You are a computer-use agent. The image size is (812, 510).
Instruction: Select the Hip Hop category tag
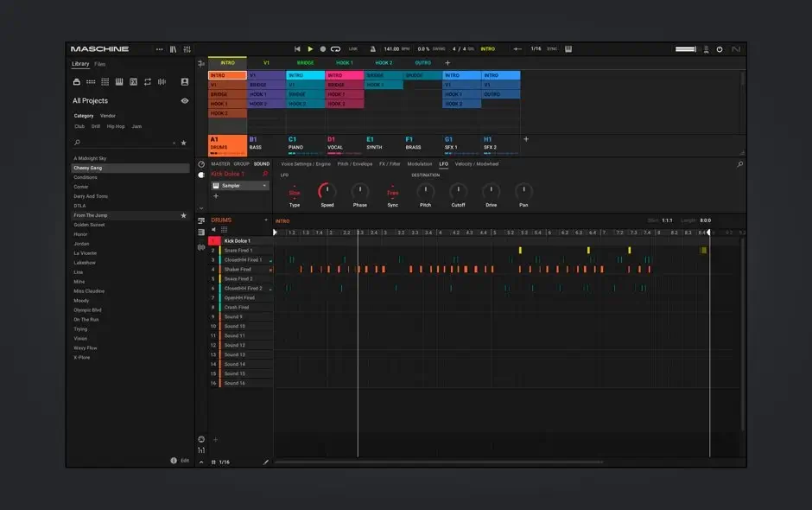coord(116,126)
